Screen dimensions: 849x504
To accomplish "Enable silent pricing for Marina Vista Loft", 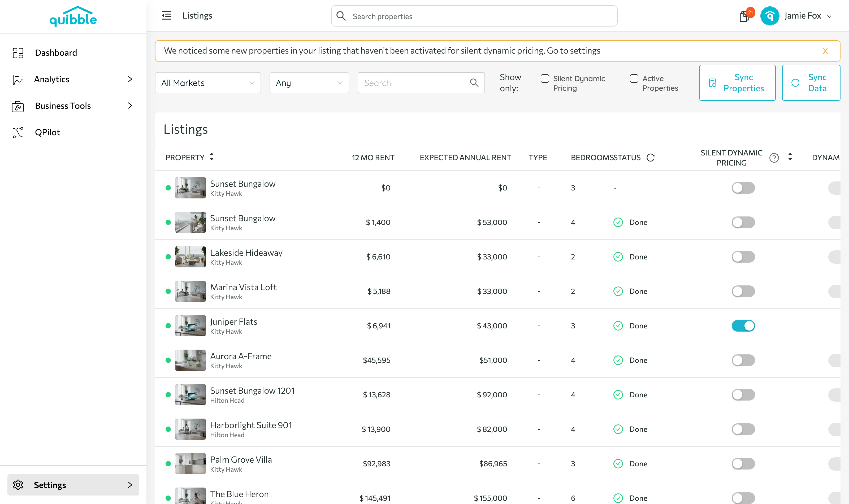I will click(x=743, y=291).
